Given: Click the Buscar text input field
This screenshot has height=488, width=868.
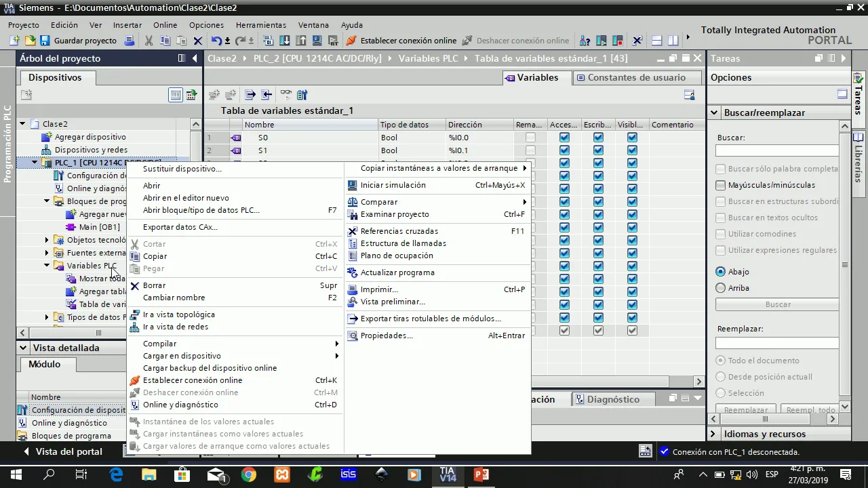Looking at the screenshot, I should click(x=777, y=150).
